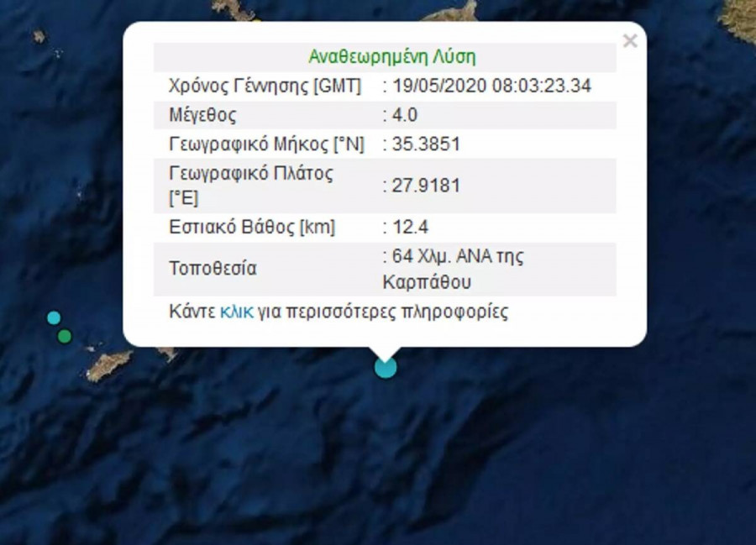Click the Εστιακό Βάθος [km] label

tap(252, 227)
